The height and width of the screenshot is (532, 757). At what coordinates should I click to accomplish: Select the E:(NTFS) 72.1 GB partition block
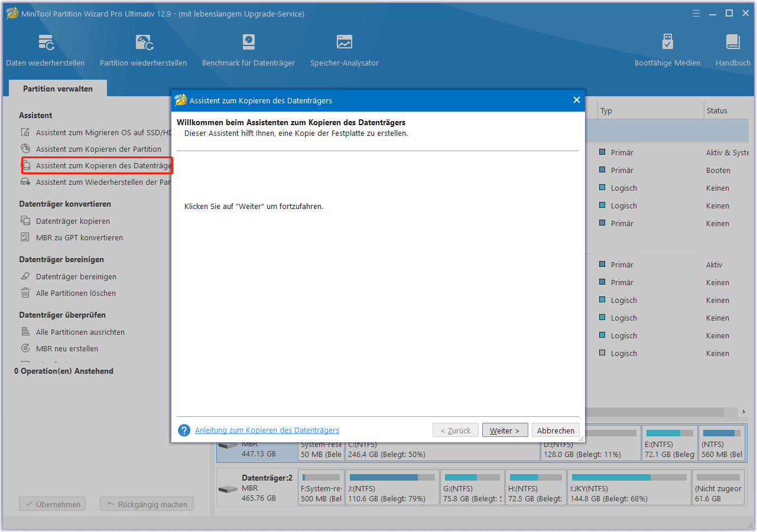pos(670,443)
